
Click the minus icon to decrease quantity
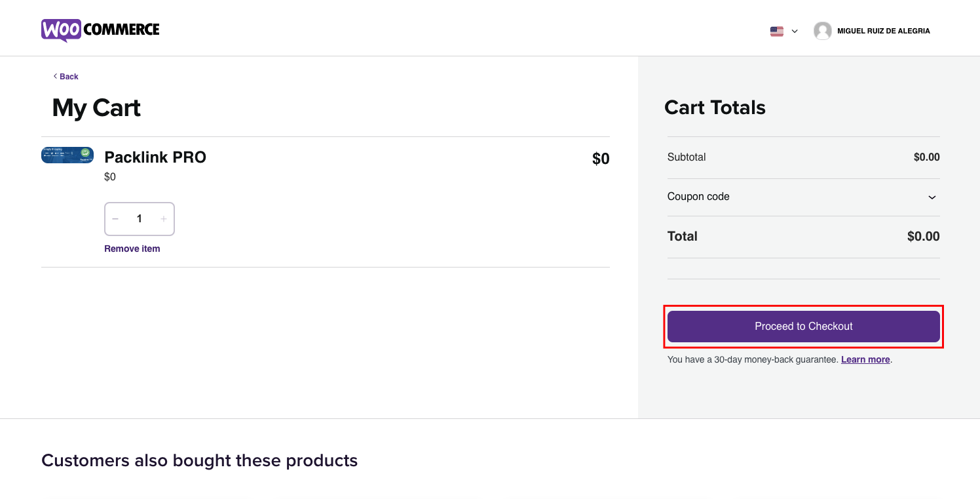[115, 218]
